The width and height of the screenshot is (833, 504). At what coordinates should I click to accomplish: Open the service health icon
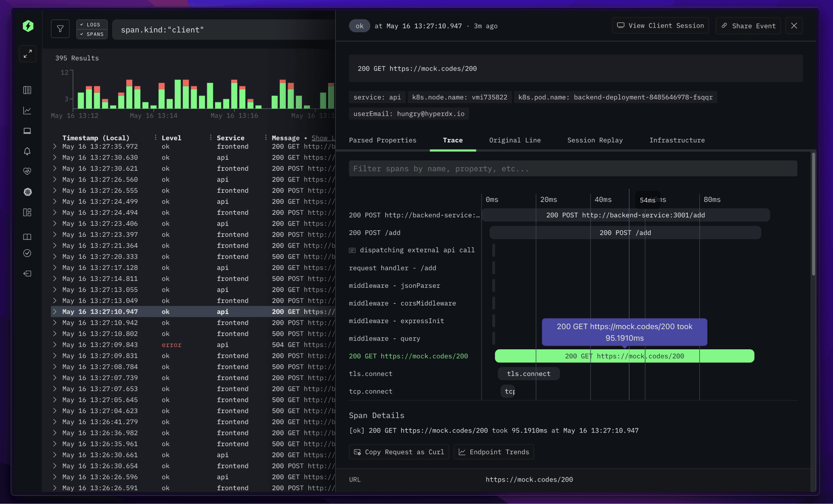click(x=27, y=171)
